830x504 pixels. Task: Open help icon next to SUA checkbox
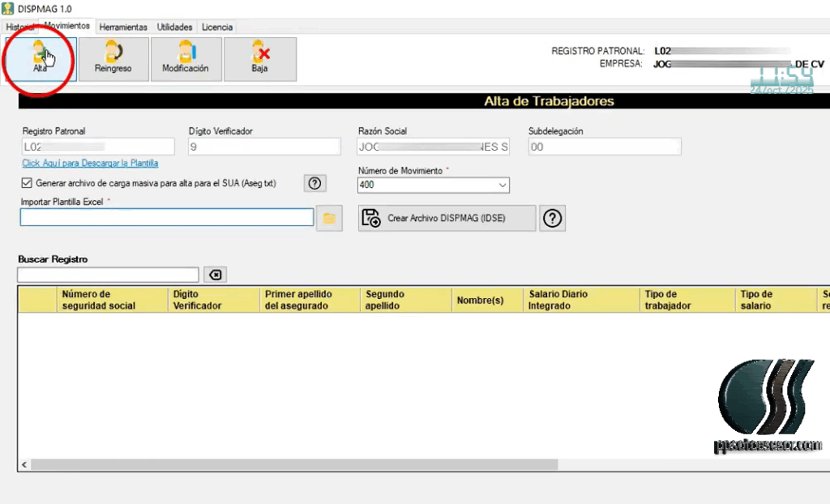pyautogui.click(x=315, y=183)
